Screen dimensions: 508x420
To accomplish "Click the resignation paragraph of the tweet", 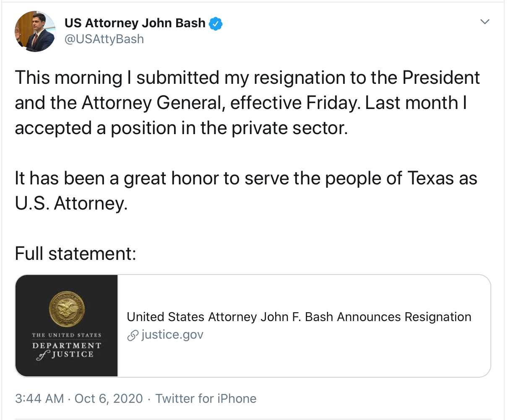I will (247, 103).
